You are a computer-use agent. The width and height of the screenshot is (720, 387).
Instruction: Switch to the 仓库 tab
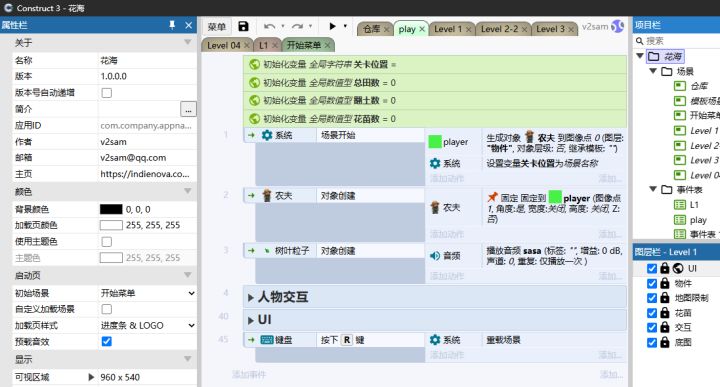click(x=371, y=29)
